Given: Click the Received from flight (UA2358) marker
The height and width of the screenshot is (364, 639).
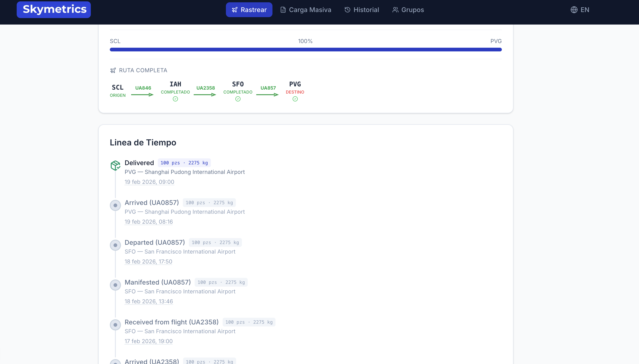Looking at the screenshot, I should pos(115,325).
